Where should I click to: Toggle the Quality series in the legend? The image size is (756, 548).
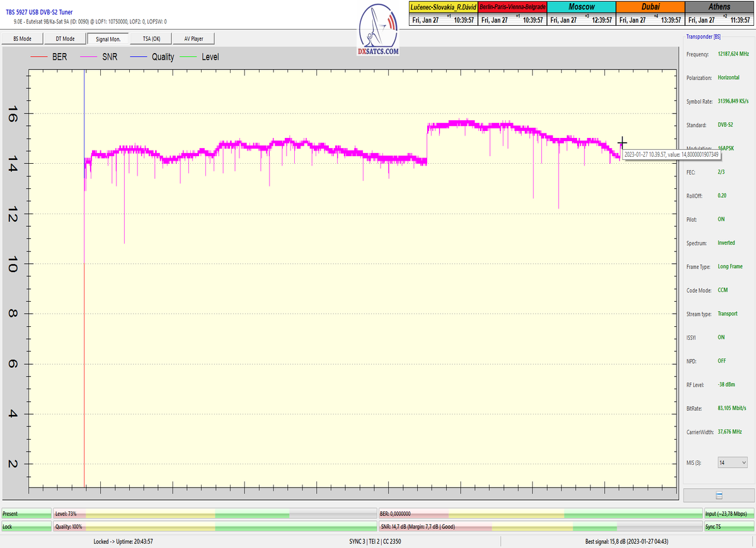click(163, 57)
